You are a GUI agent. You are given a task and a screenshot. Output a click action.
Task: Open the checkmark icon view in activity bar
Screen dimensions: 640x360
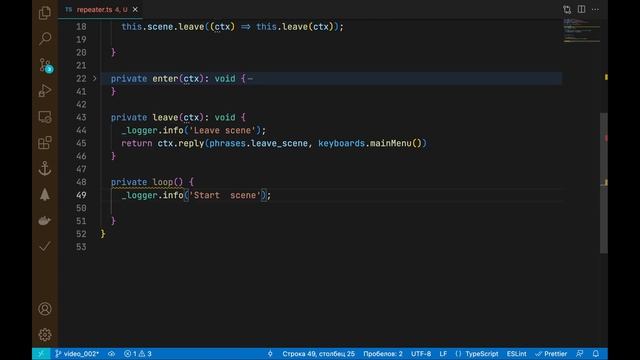click(x=45, y=246)
